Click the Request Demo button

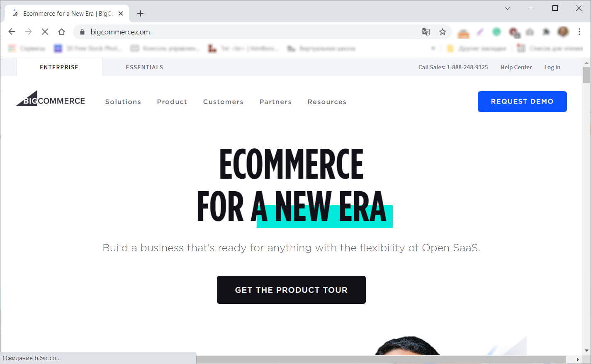pos(522,102)
